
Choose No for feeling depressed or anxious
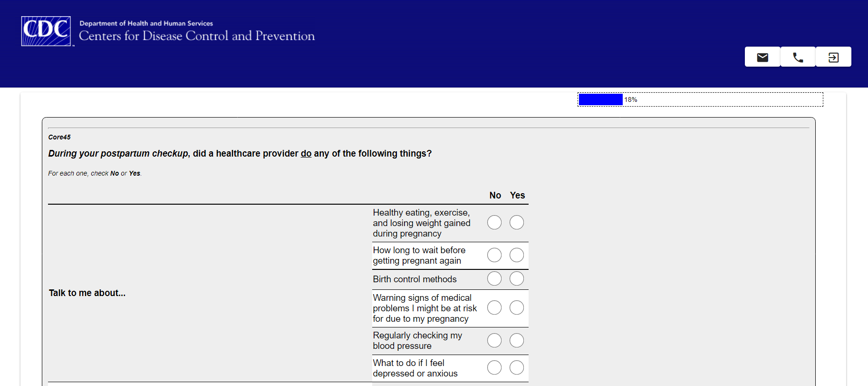click(x=494, y=367)
